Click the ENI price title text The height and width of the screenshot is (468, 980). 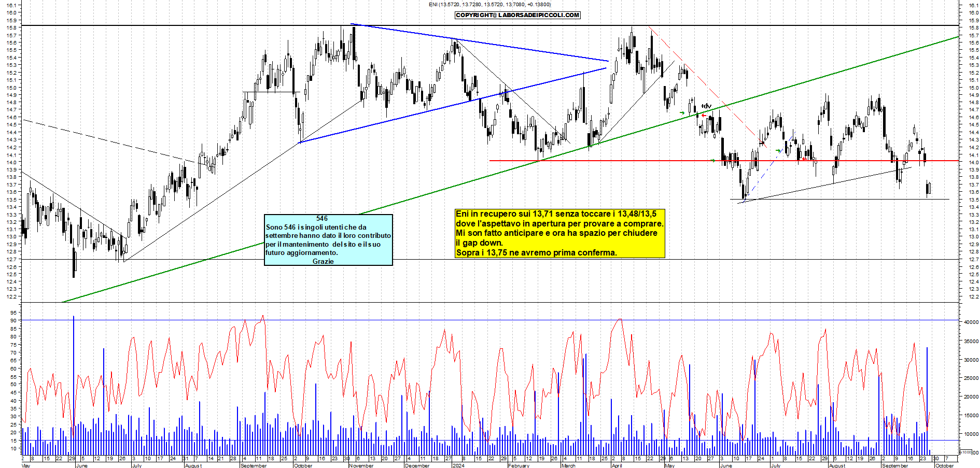[x=489, y=4]
